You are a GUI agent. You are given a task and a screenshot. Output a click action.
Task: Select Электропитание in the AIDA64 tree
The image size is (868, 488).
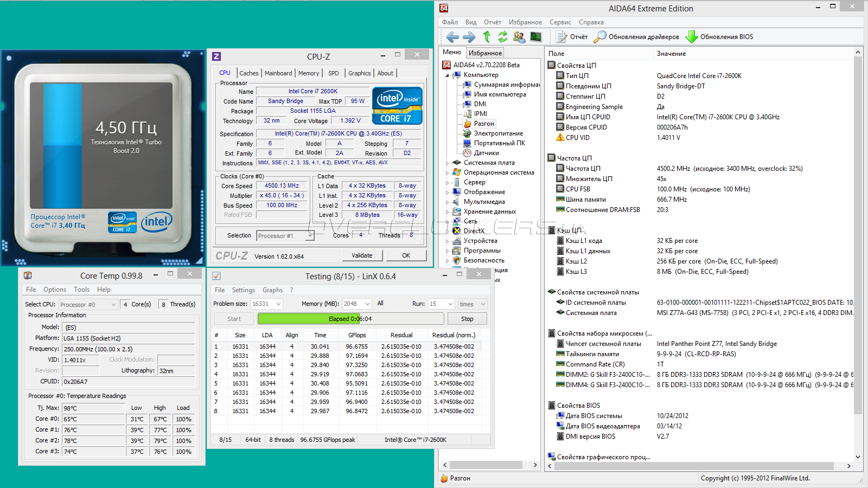pyautogui.click(x=498, y=133)
